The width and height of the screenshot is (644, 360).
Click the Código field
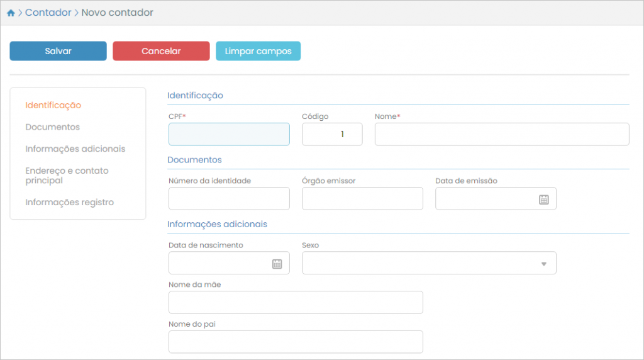(332, 134)
